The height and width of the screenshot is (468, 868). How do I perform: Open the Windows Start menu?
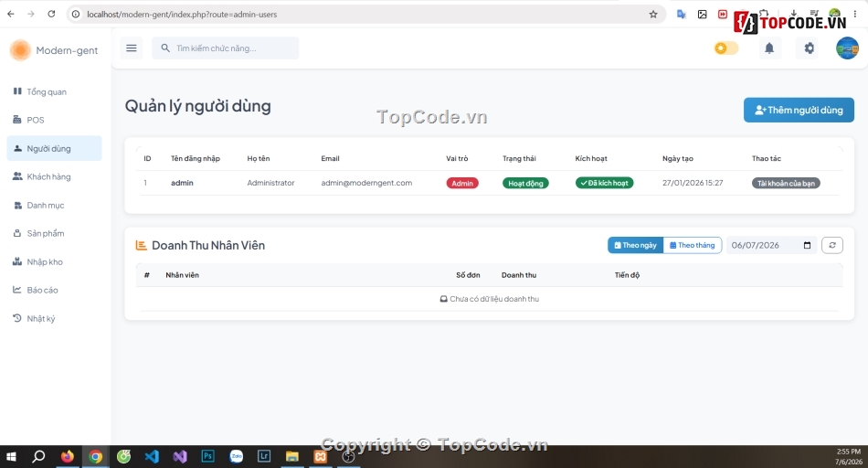coord(11,456)
